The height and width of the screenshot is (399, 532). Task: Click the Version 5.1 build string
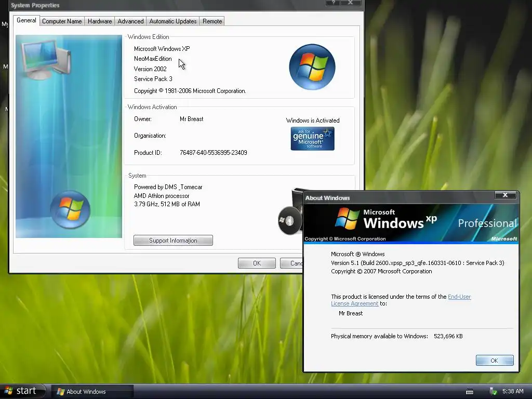418,263
